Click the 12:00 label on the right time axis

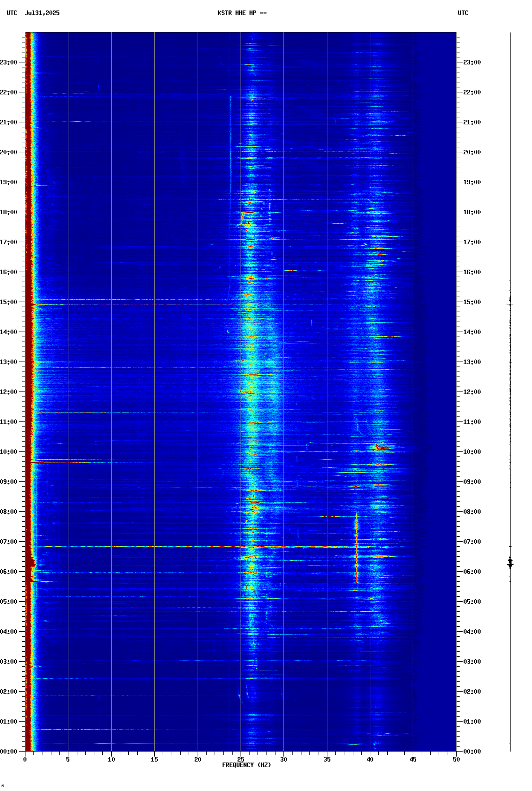(472, 392)
